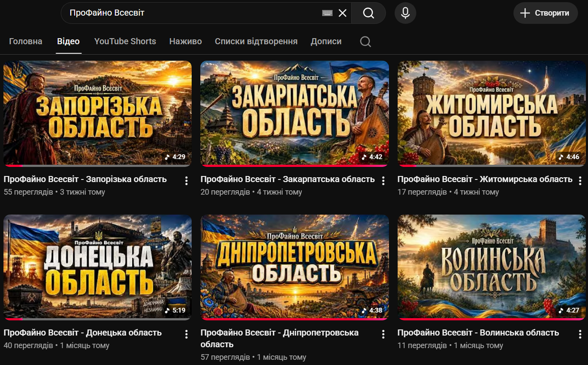The width and height of the screenshot is (588, 365).
Task: Play the Запорізька область video thumbnail
Action: (98, 114)
